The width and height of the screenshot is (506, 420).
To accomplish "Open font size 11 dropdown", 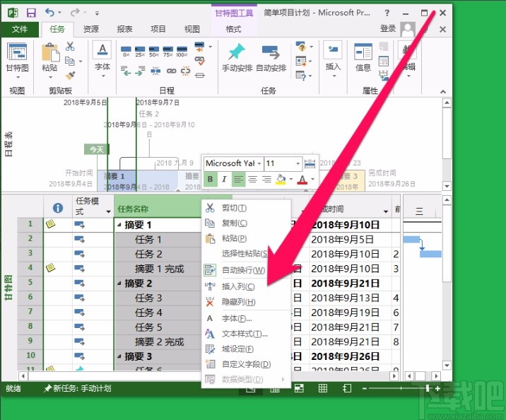I will coord(298,163).
